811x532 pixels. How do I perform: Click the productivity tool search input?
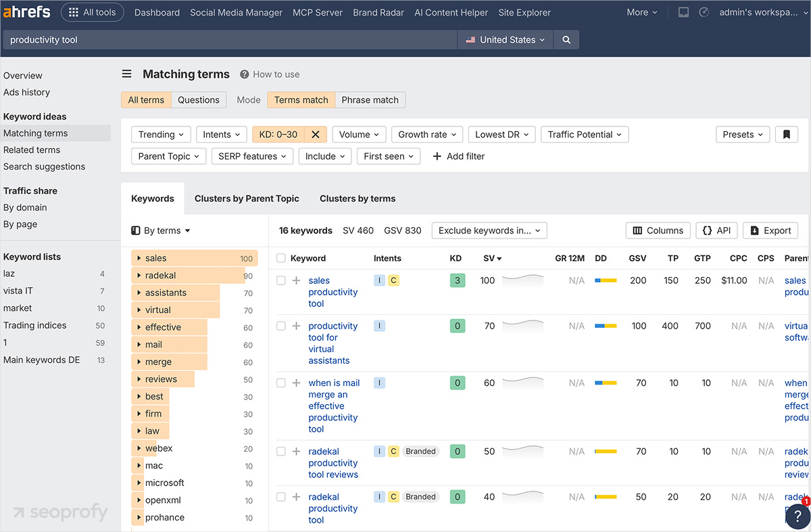pos(230,40)
